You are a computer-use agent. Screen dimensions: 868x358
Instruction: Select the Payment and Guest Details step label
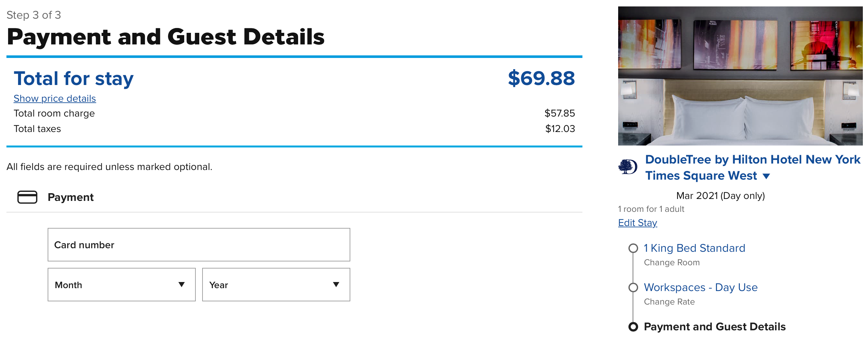pyautogui.click(x=714, y=327)
